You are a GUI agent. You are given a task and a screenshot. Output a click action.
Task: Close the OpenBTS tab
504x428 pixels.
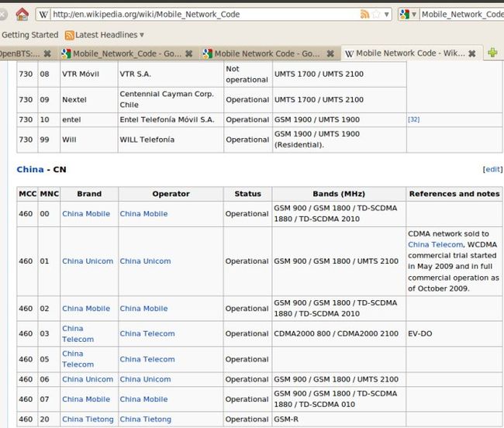click(x=47, y=53)
